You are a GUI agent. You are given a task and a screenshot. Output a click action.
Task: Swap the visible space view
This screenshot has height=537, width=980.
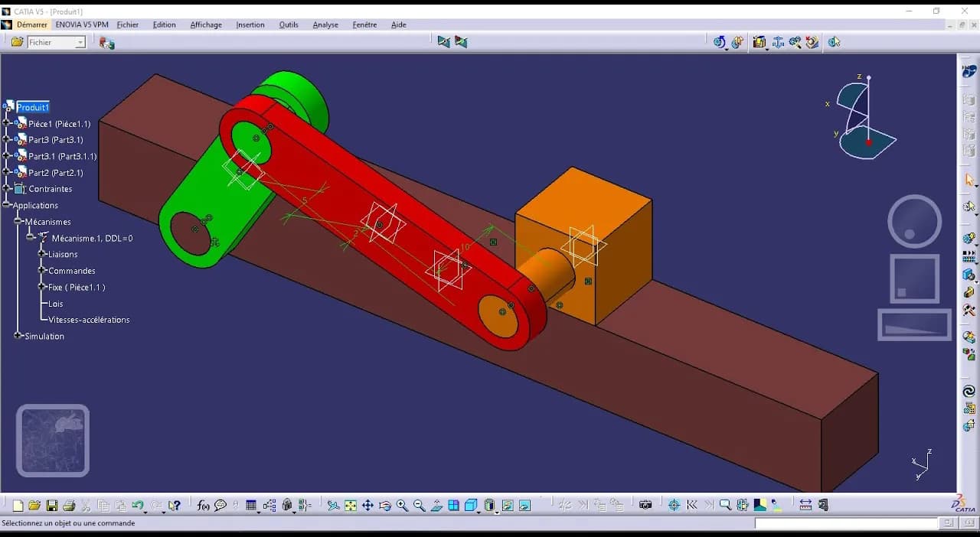[x=524, y=506]
